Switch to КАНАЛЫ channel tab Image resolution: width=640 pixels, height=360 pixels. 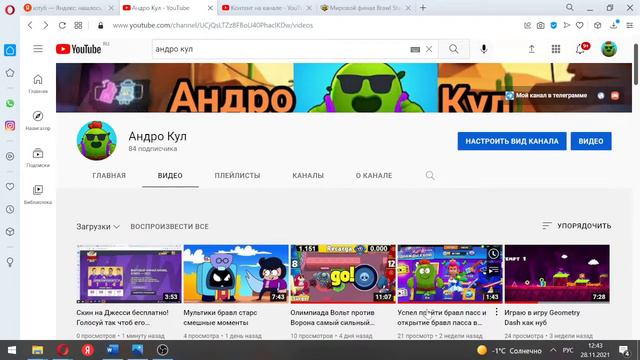coord(308,176)
